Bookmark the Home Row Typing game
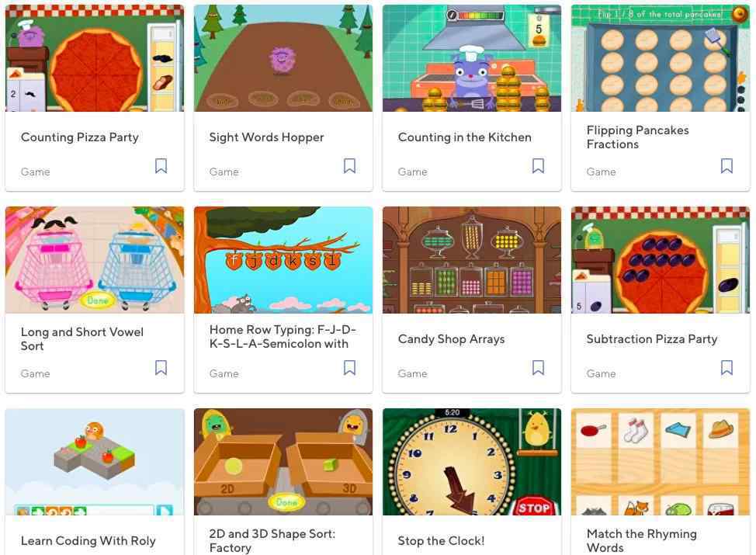Screen dimensions: 756x555 click(x=349, y=368)
